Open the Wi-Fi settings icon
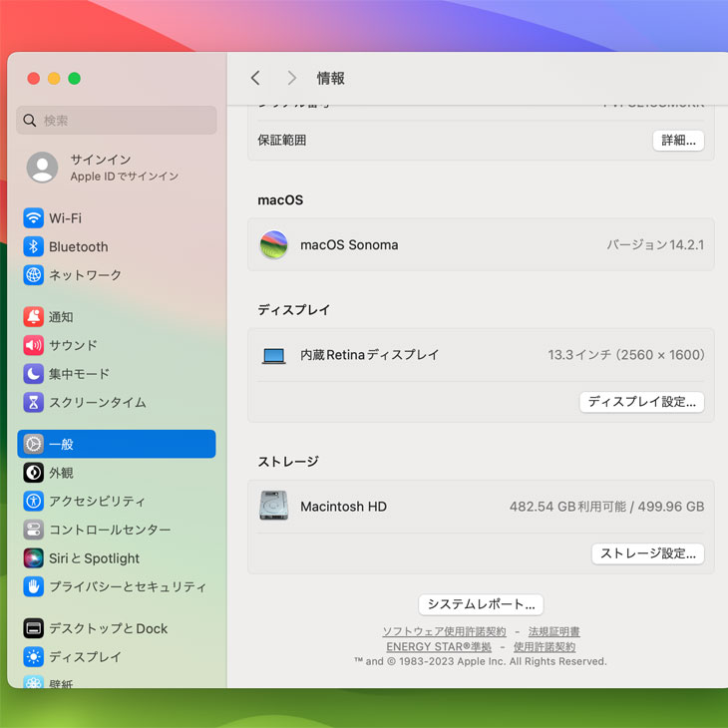 pyautogui.click(x=34, y=218)
